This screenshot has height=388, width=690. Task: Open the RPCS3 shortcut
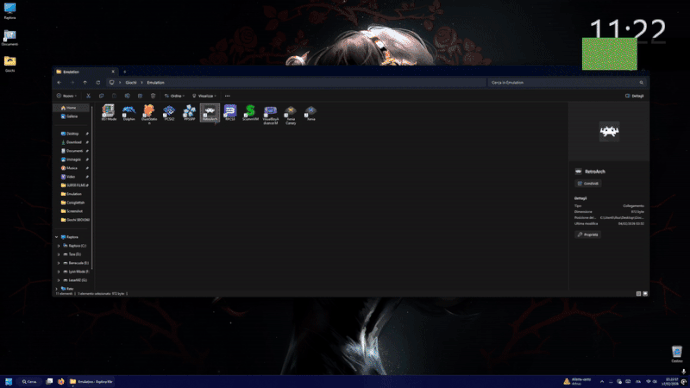point(230,113)
